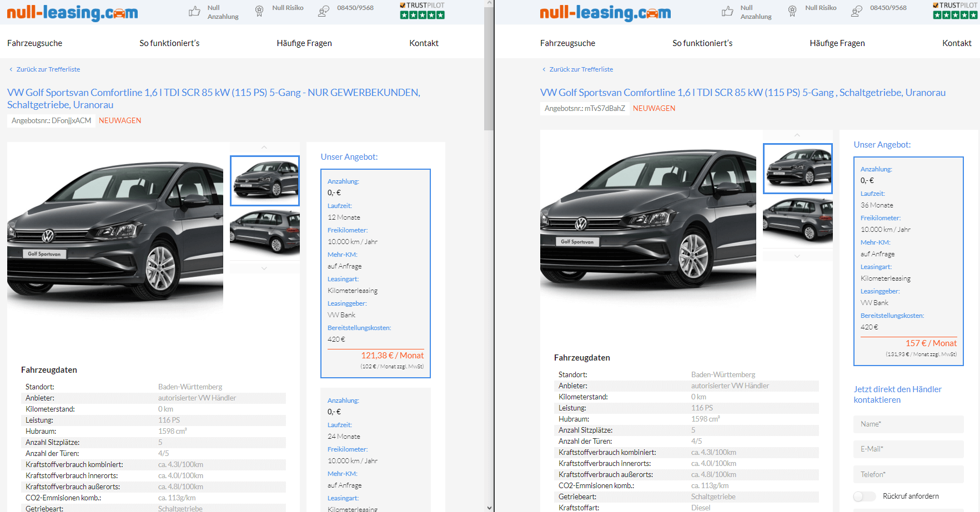Show previous thumbnails with up chevron, left window

(264, 148)
